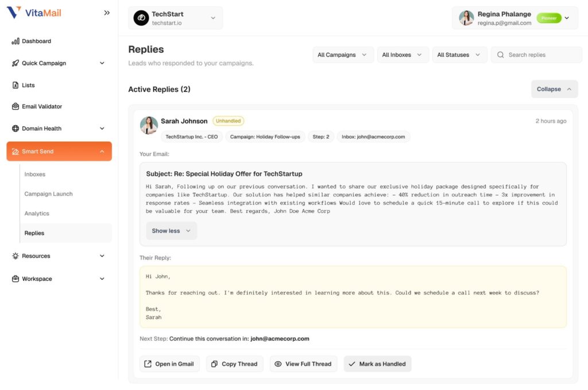The height and width of the screenshot is (390, 588).
Task: Click the VitaMail logo
Action: (34, 13)
